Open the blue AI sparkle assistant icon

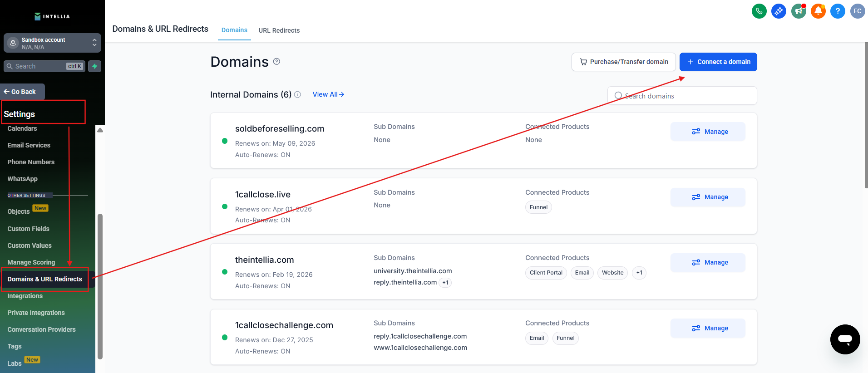tap(779, 11)
